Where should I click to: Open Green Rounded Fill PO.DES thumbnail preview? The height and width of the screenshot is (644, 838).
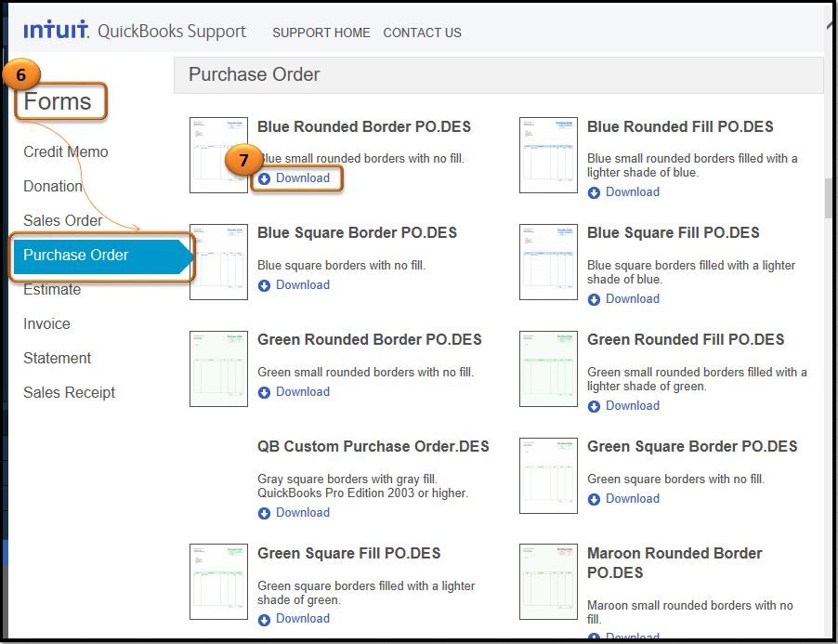pyautogui.click(x=548, y=369)
